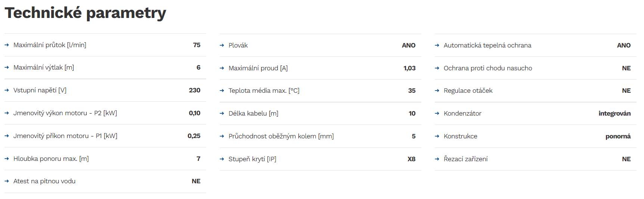644x199 pixels.
Task: Click the arrow icon next to Plovák
Action: [222, 45]
